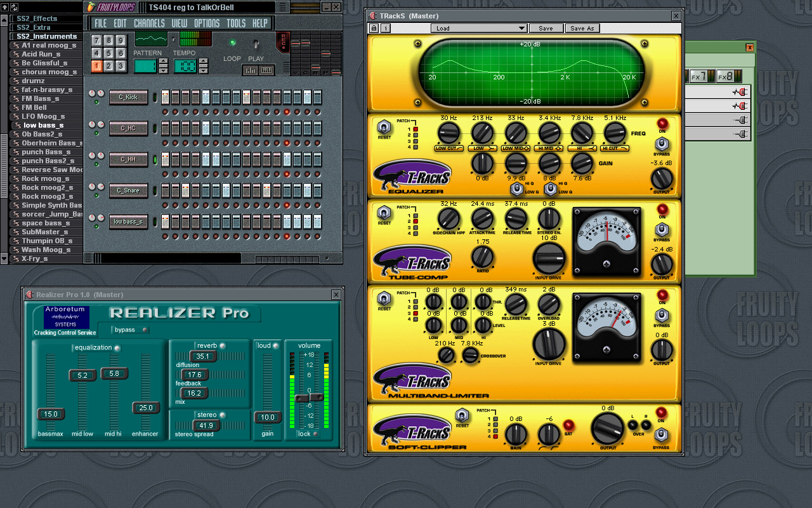
Task: Open the HELP menu
Action: [260, 23]
